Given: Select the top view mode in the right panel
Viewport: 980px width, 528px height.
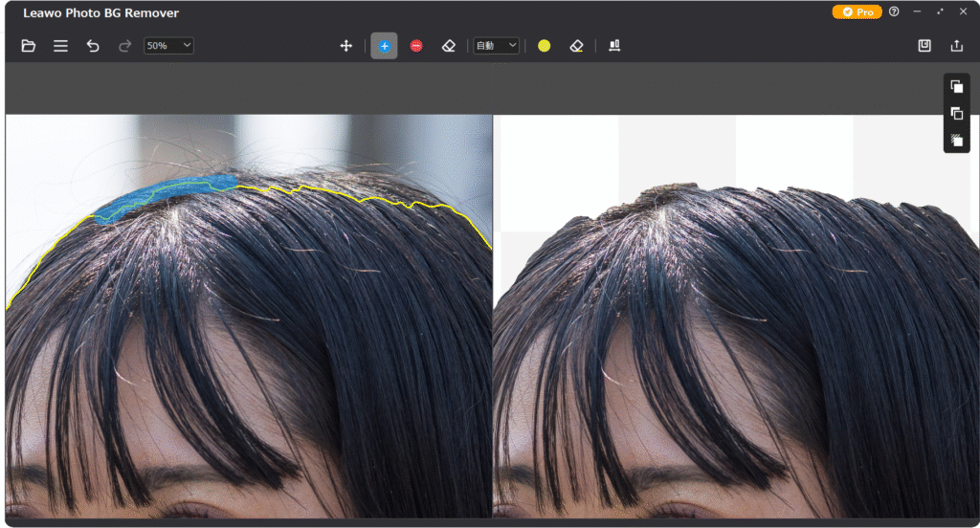Looking at the screenshot, I should tap(956, 86).
